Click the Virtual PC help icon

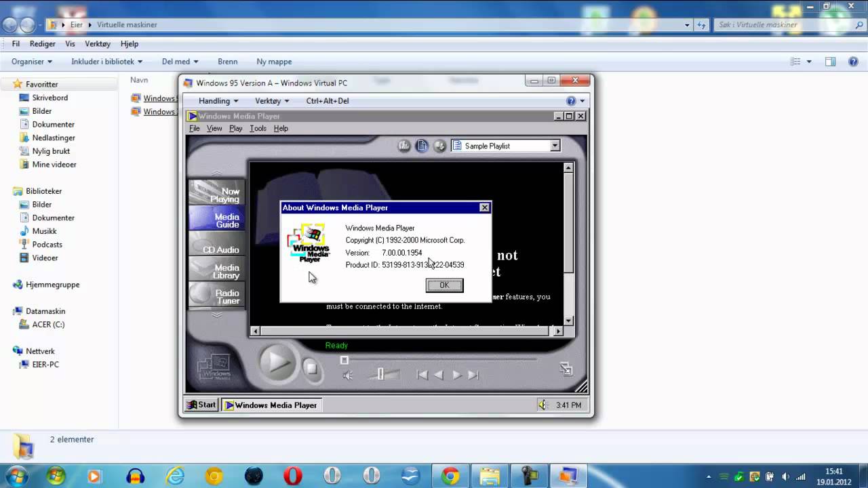click(571, 101)
